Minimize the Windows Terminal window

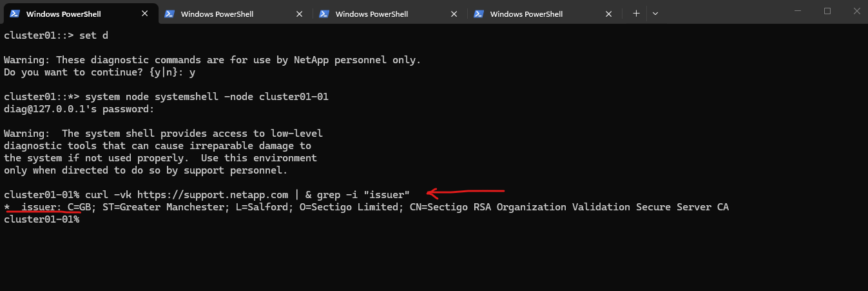click(x=798, y=11)
